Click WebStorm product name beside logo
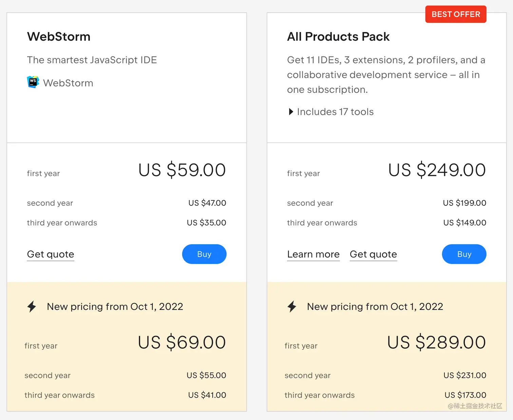513x420 pixels. (68, 83)
